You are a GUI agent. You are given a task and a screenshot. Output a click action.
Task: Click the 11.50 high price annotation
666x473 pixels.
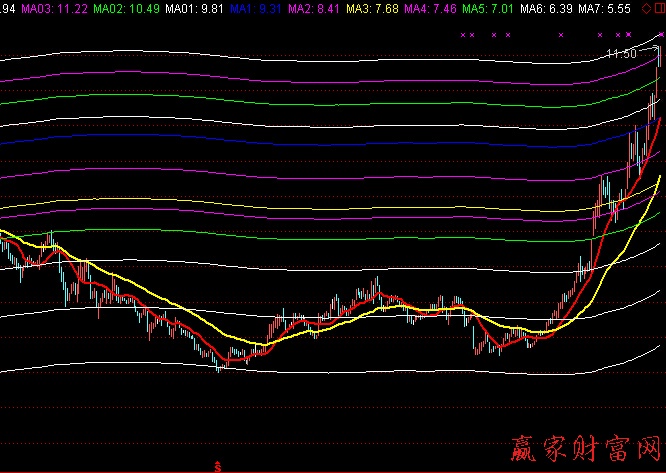(x=621, y=54)
